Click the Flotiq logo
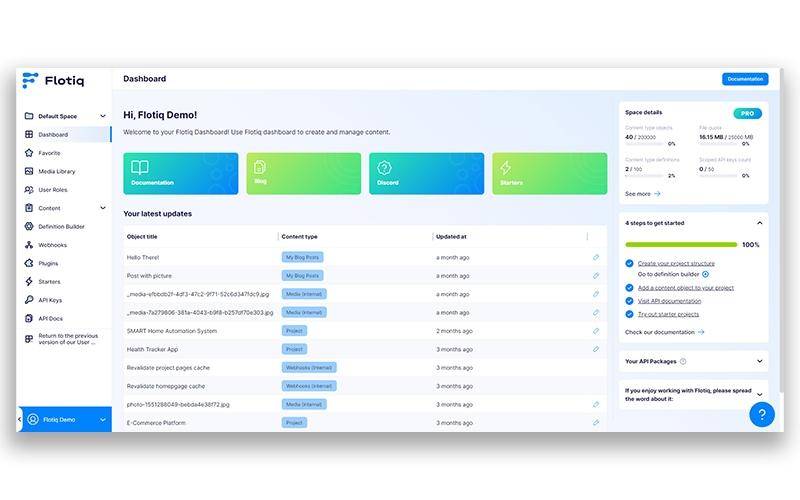Image resolution: width=800 pixels, height=500 pixels. (53, 80)
